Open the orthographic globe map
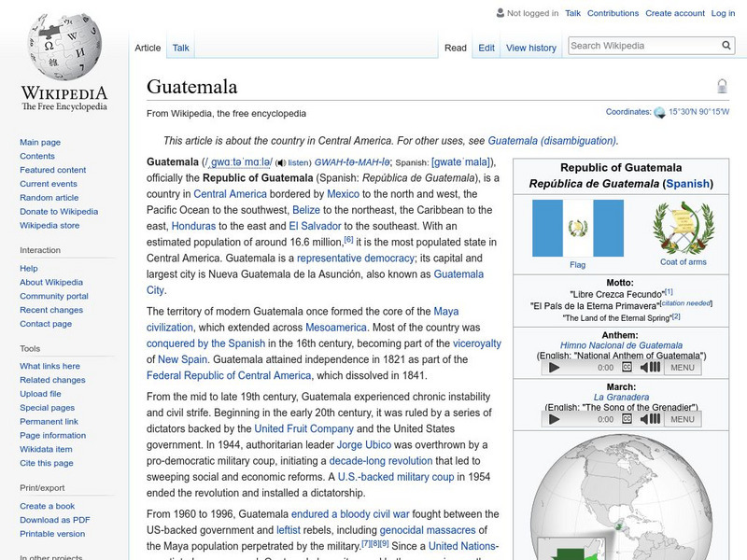Viewport: 747px width, 560px height. [x=621, y=497]
